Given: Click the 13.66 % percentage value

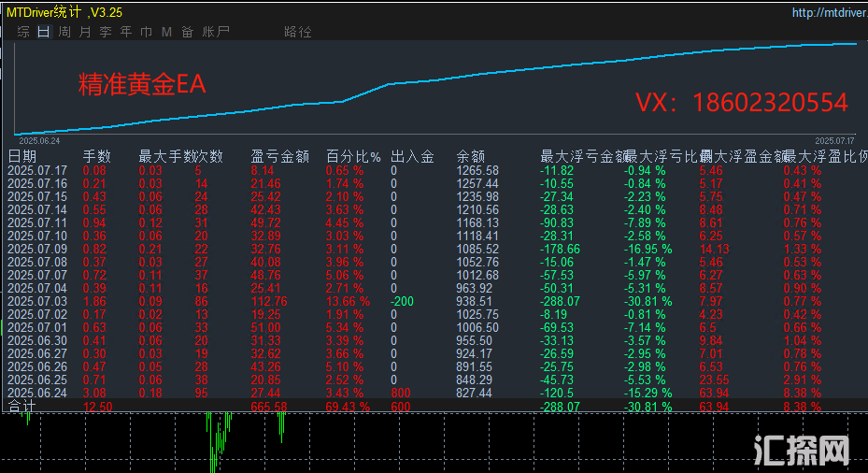Looking at the screenshot, I should coord(348,301).
